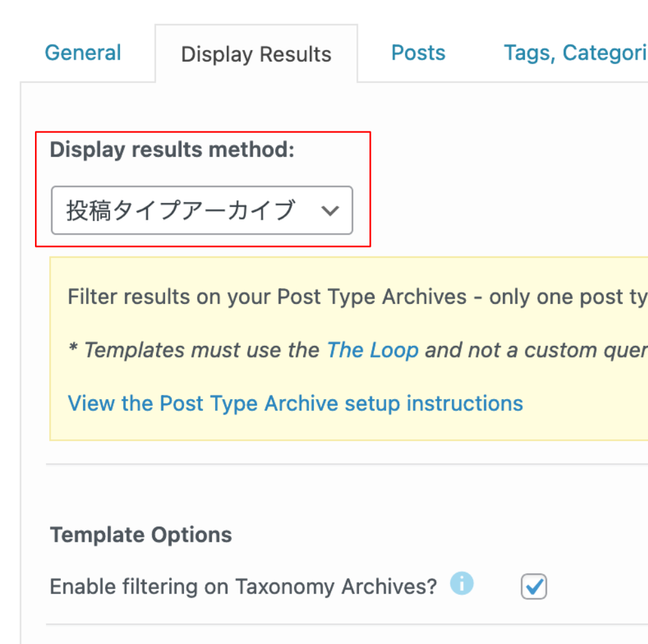Screen dimensions: 648x644
Task: Click the Template Options heading
Action: click(x=141, y=535)
